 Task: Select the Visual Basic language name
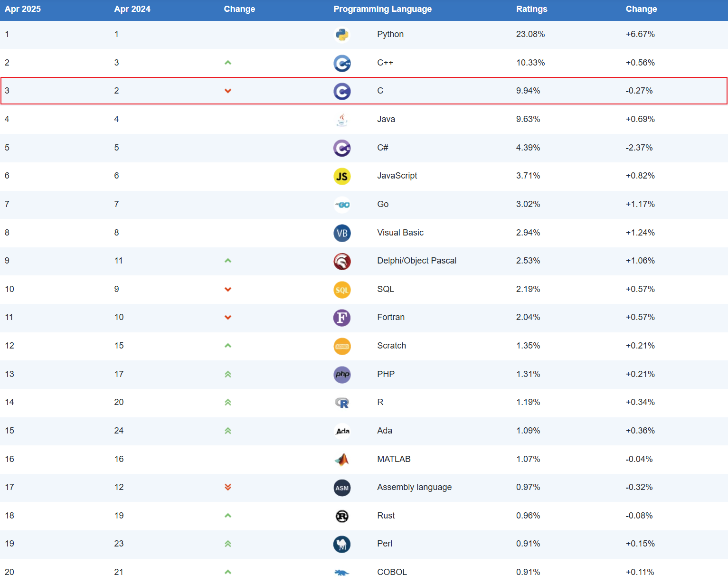[x=400, y=233]
